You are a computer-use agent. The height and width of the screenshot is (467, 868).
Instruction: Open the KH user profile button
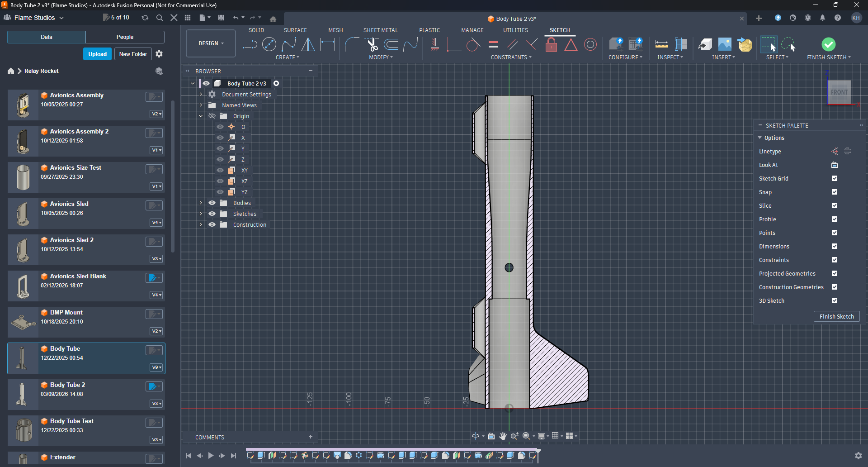tap(856, 18)
